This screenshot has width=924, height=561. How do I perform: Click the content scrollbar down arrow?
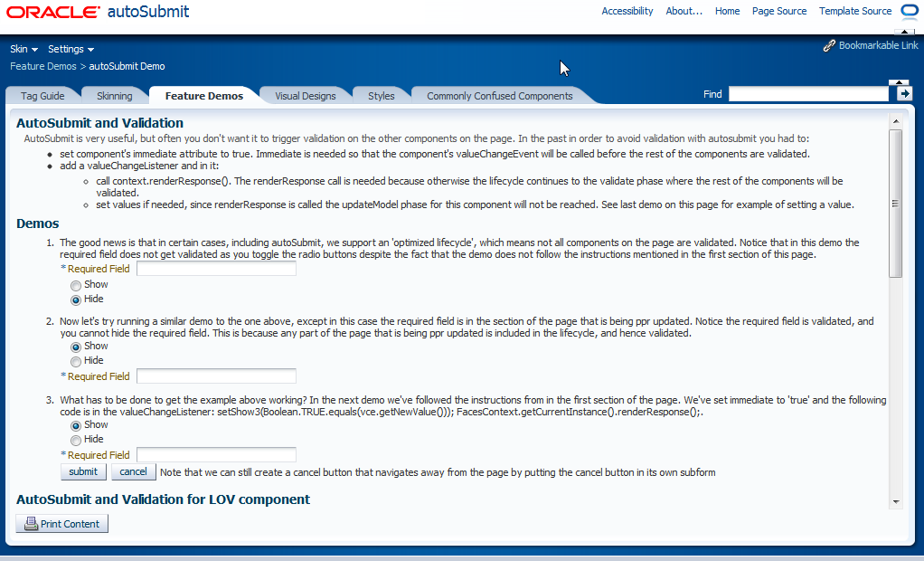click(x=896, y=502)
